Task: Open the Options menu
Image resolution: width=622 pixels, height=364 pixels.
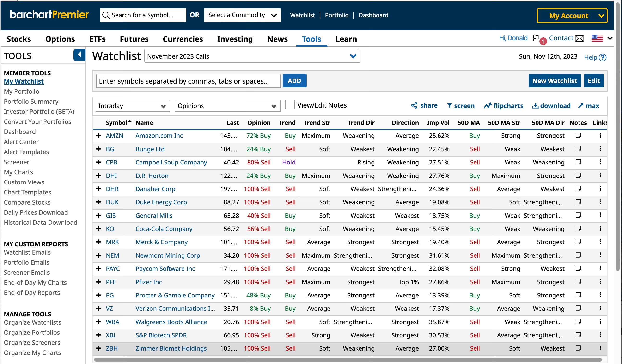Action: pyautogui.click(x=60, y=39)
